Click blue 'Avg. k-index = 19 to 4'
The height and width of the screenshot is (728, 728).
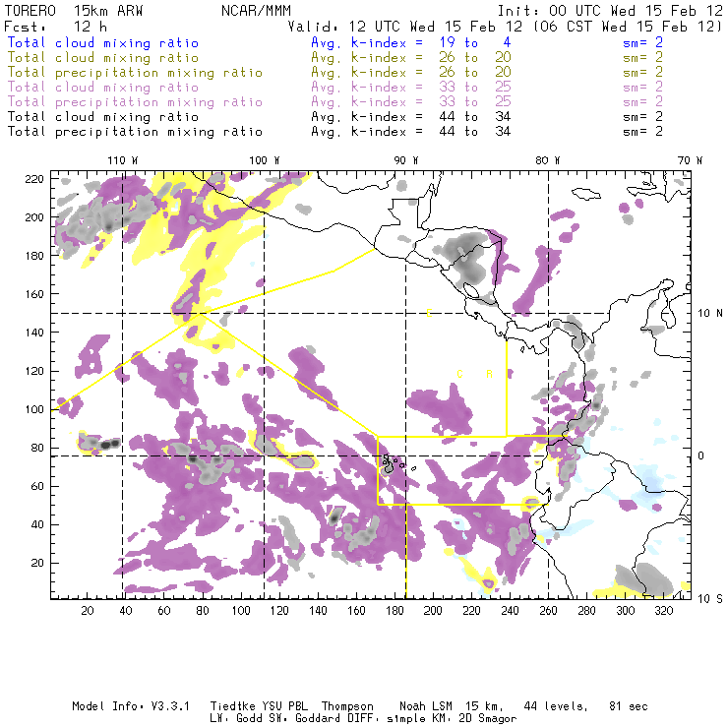(411, 43)
